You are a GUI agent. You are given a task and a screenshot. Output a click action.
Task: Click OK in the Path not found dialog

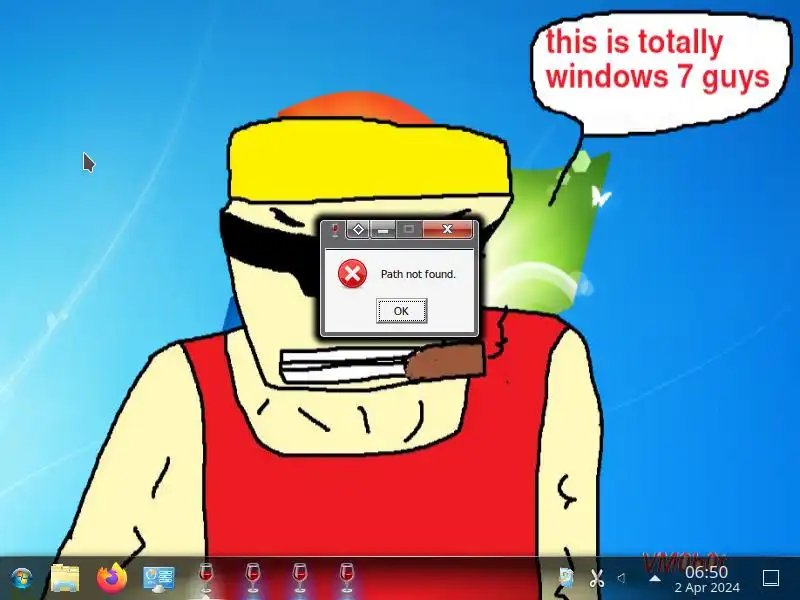point(402,311)
